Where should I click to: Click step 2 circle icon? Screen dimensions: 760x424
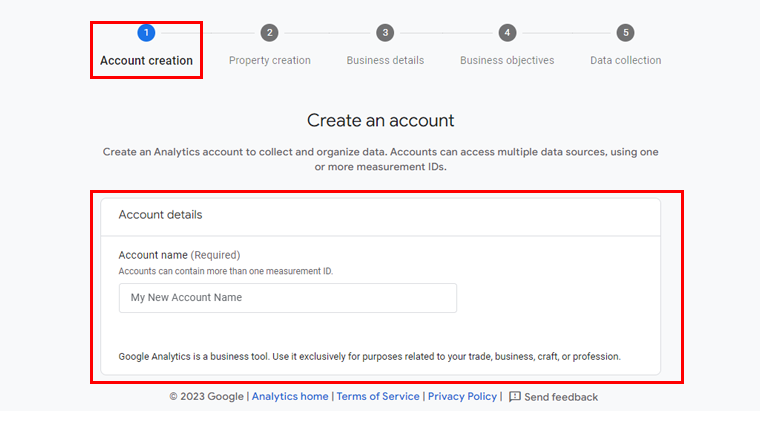click(269, 33)
